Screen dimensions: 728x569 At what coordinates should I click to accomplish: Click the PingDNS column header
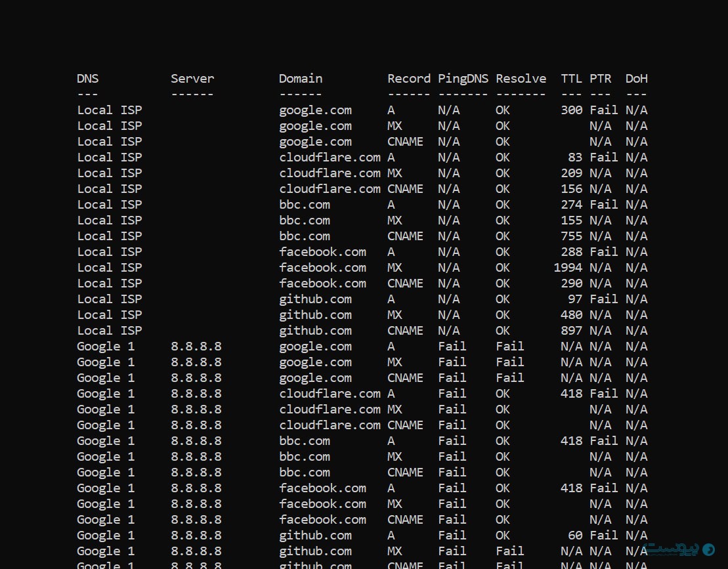tap(463, 79)
